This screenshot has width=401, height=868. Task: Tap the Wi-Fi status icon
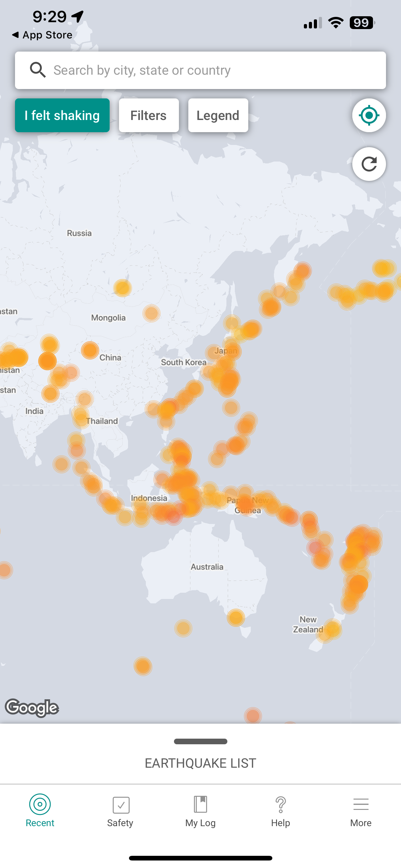tap(336, 22)
